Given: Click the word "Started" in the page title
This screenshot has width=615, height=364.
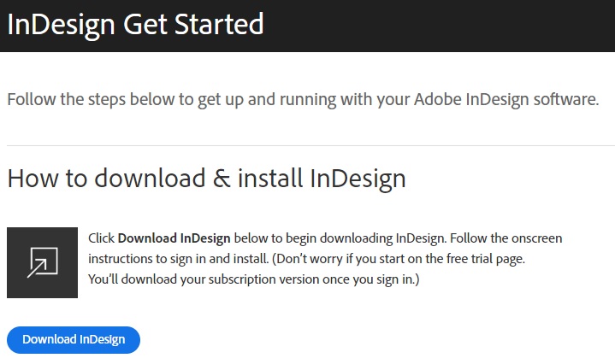Looking at the screenshot, I should point(216,24).
